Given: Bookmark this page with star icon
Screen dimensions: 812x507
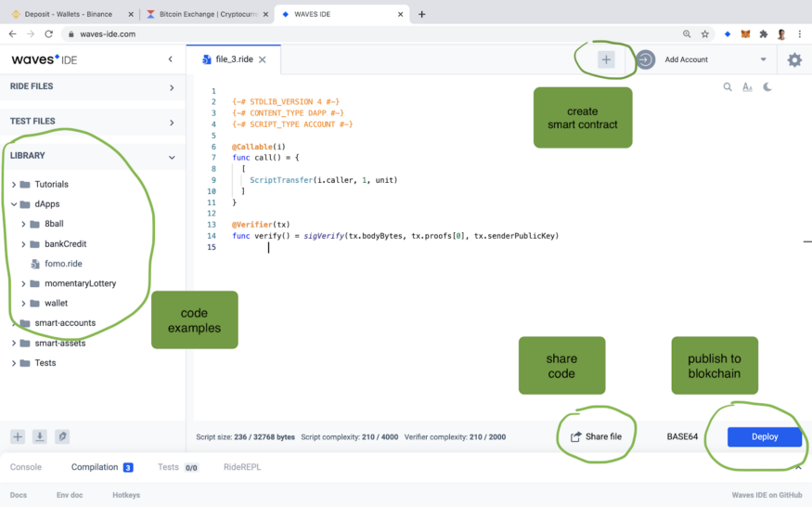Looking at the screenshot, I should (x=704, y=34).
